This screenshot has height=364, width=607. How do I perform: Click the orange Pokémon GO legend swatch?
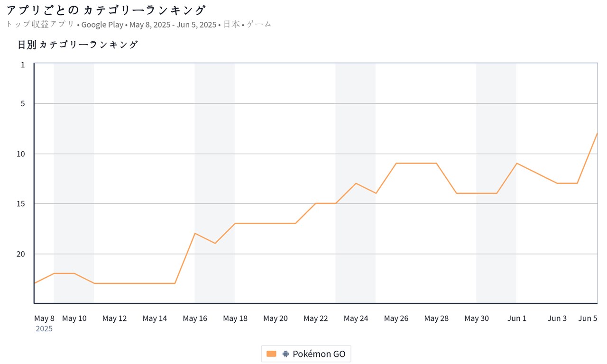(271, 354)
